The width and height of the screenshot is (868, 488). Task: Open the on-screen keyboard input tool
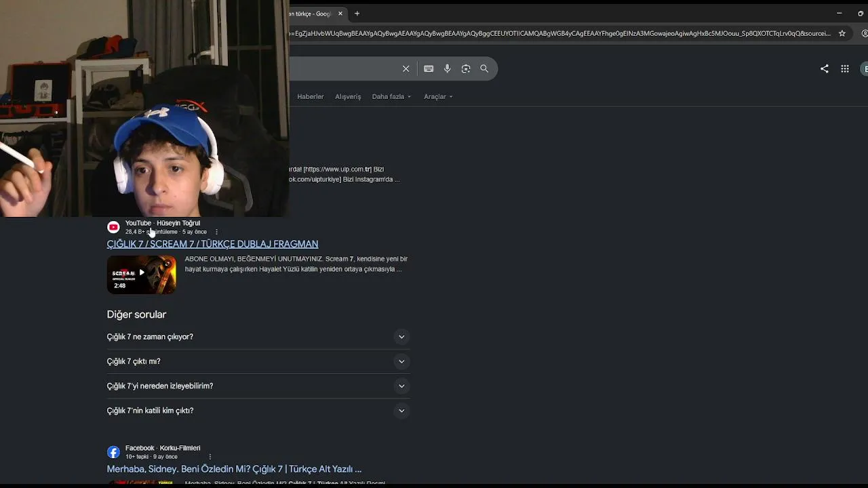coord(429,68)
